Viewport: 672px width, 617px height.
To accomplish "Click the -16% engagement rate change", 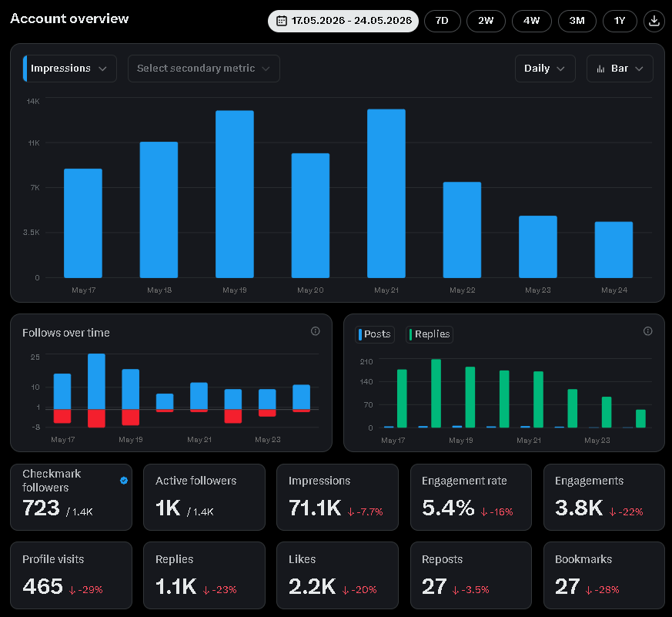I will tap(496, 511).
